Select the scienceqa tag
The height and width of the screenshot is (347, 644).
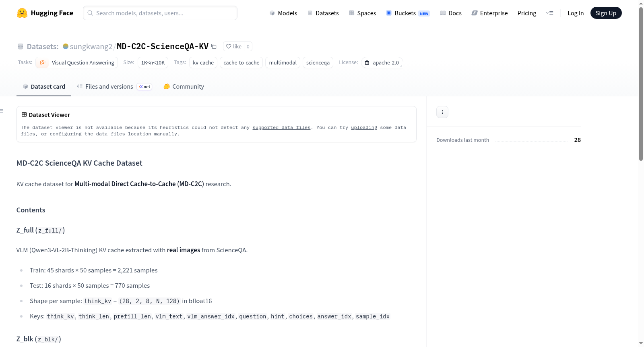[318, 62]
